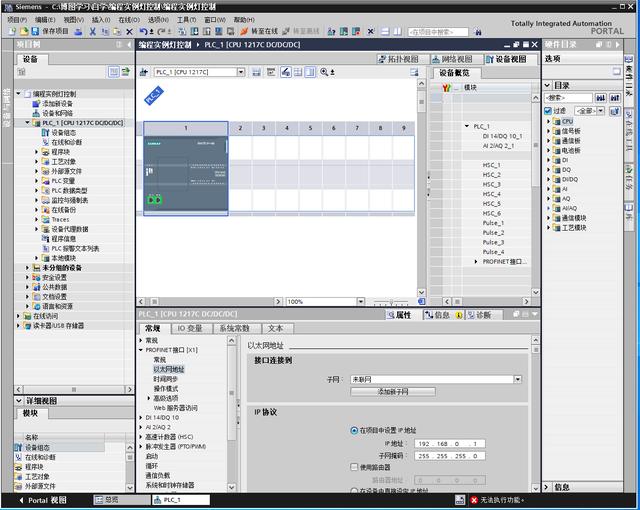Click the Undo arrow icon
The image size is (640, 510).
point(143,31)
